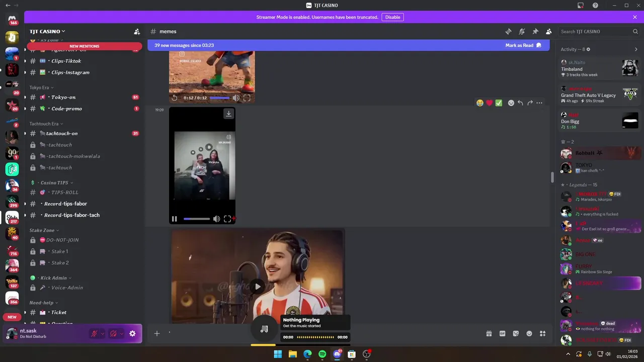This screenshot has height=362, width=644.
Task: Collapse the Need-help category
Action: coord(43,303)
